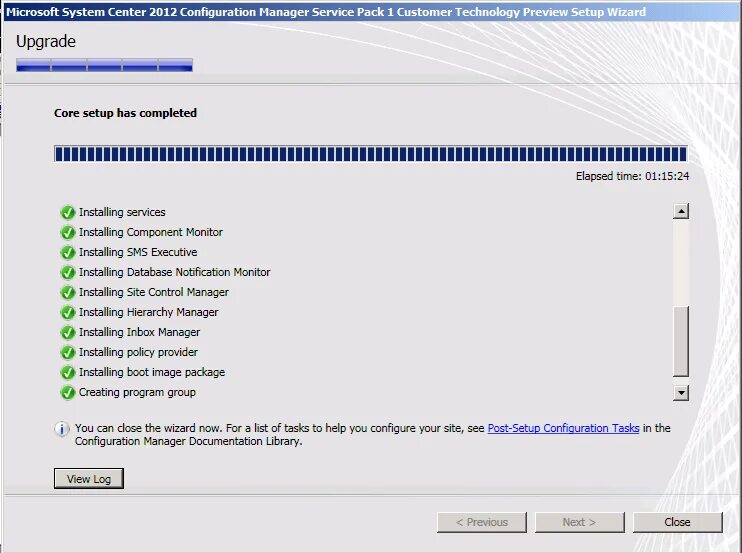Click the Elapsed time 01:15:24 readout
Screen dimensions: 742x553
(632, 176)
